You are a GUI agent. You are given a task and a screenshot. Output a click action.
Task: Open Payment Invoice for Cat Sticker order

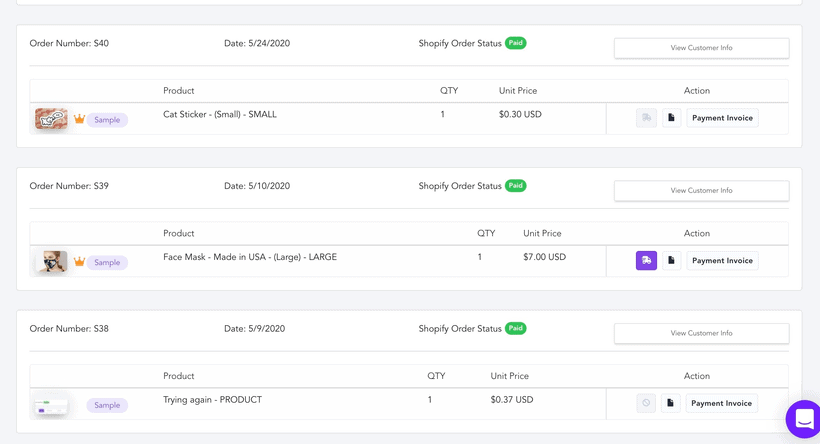(722, 118)
